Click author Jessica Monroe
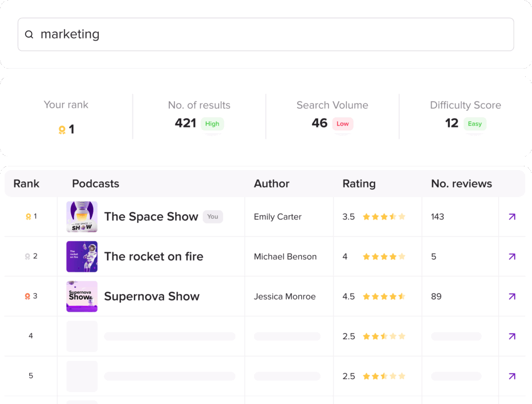Image resolution: width=532 pixels, height=404 pixels. pyautogui.click(x=285, y=297)
